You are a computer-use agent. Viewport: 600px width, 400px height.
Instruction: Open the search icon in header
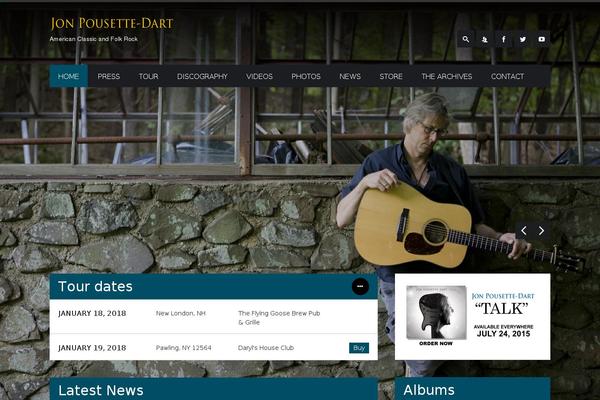(466, 39)
